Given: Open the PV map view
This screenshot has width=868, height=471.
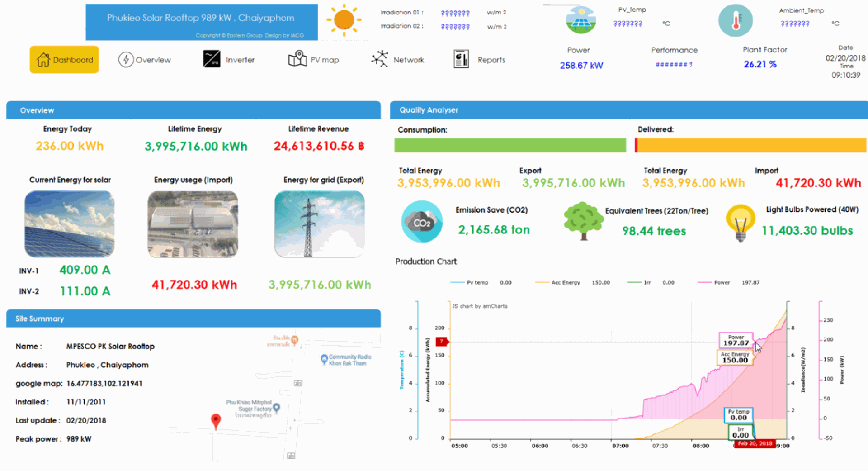Looking at the screenshot, I should point(314,59).
